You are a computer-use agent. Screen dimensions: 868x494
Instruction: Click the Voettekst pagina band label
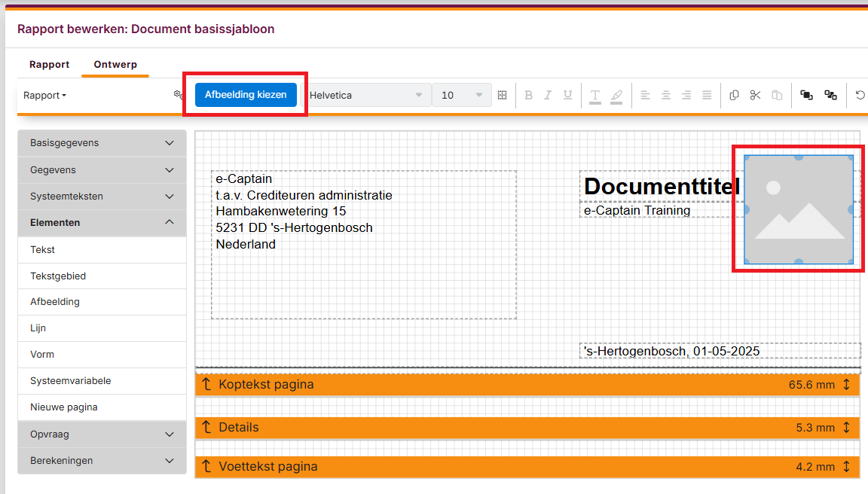pyautogui.click(x=268, y=466)
